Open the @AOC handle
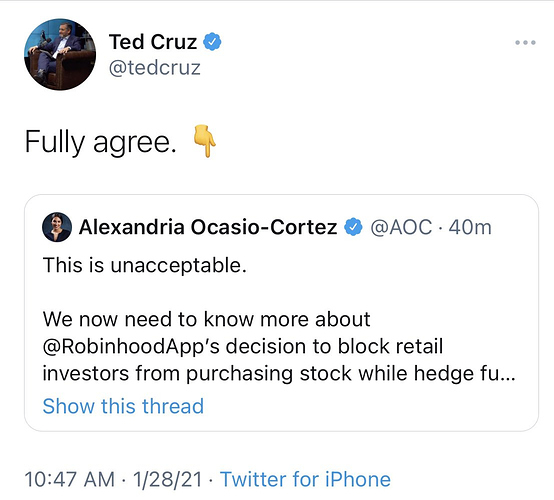The height and width of the screenshot is (500, 554). (401, 227)
